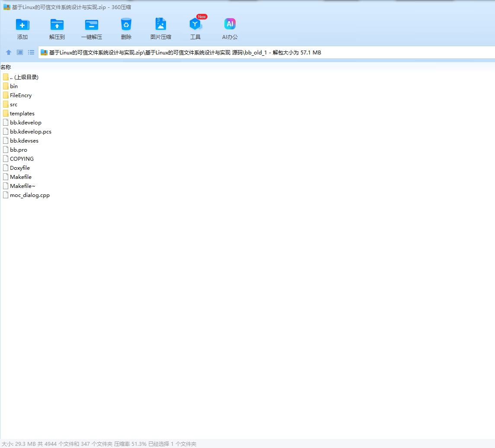Image resolution: width=495 pixels, height=448 pixels.
Task: Switch to list view mode button
Action: tap(31, 52)
